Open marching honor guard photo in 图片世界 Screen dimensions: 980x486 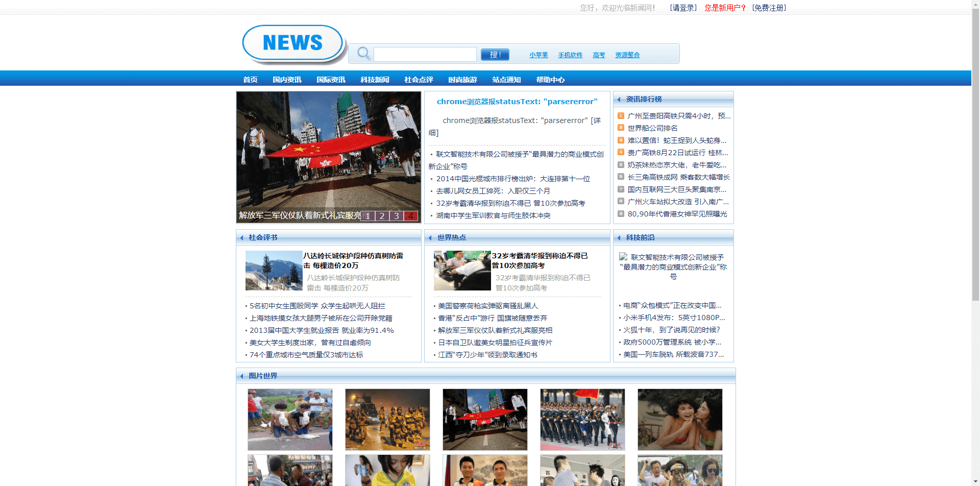click(x=582, y=420)
